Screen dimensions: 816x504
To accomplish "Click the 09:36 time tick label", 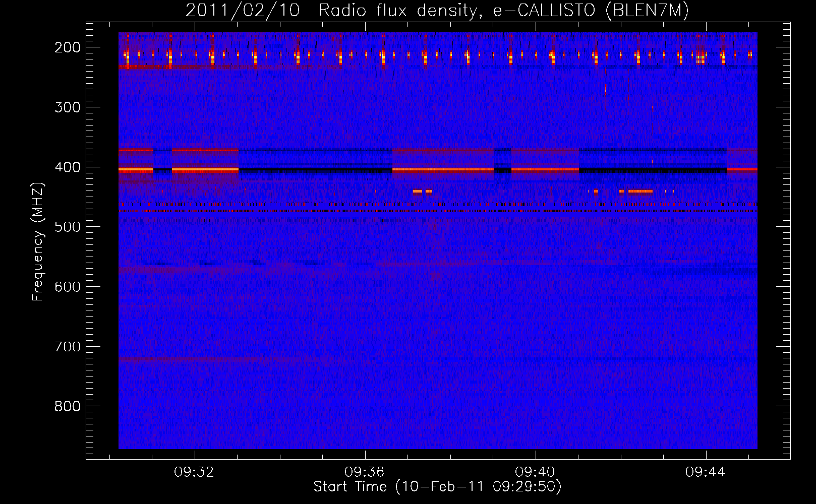I will point(365,472).
